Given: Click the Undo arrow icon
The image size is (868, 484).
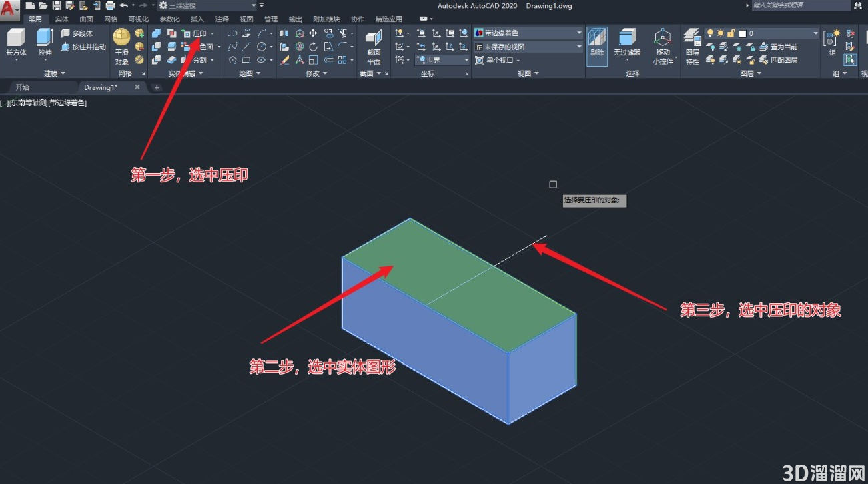Looking at the screenshot, I should tap(123, 5).
